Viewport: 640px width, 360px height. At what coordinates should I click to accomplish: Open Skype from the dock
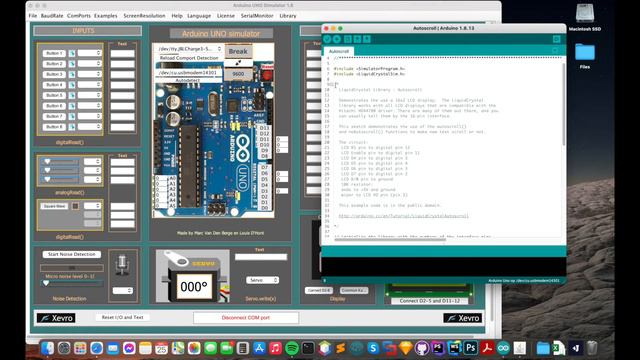click(x=373, y=348)
